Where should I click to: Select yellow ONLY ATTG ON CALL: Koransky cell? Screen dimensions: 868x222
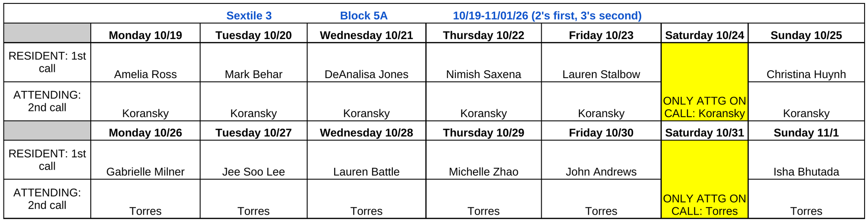[704, 82]
